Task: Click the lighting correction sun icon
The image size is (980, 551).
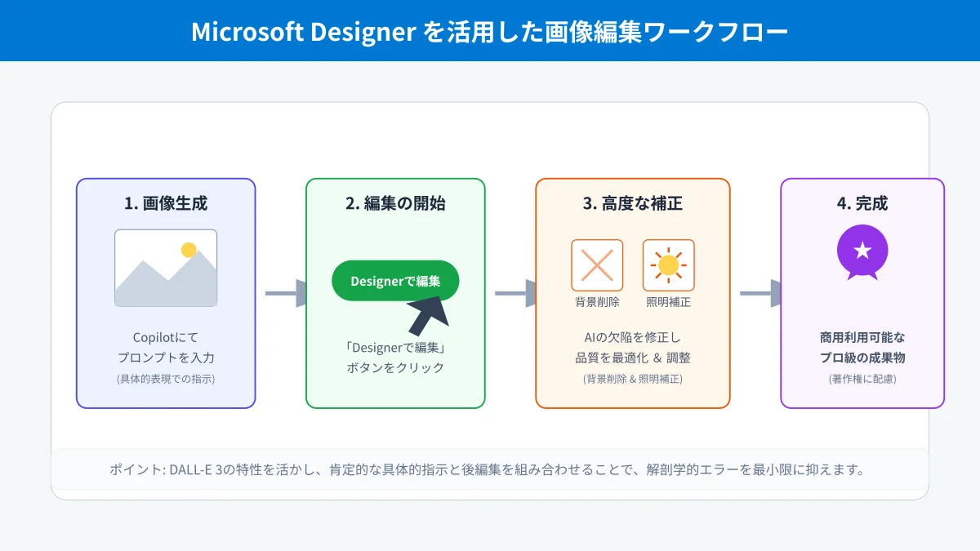Action: tap(669, 265)
